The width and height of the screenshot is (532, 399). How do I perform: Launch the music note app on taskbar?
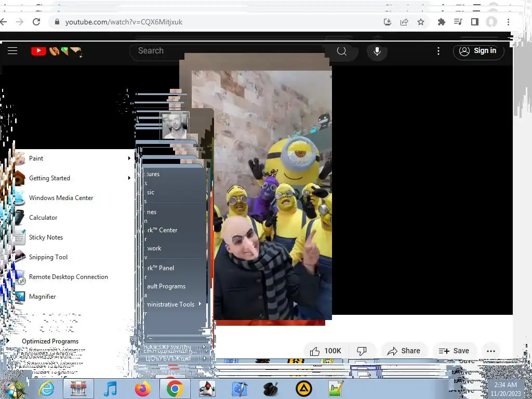point(110,389)
